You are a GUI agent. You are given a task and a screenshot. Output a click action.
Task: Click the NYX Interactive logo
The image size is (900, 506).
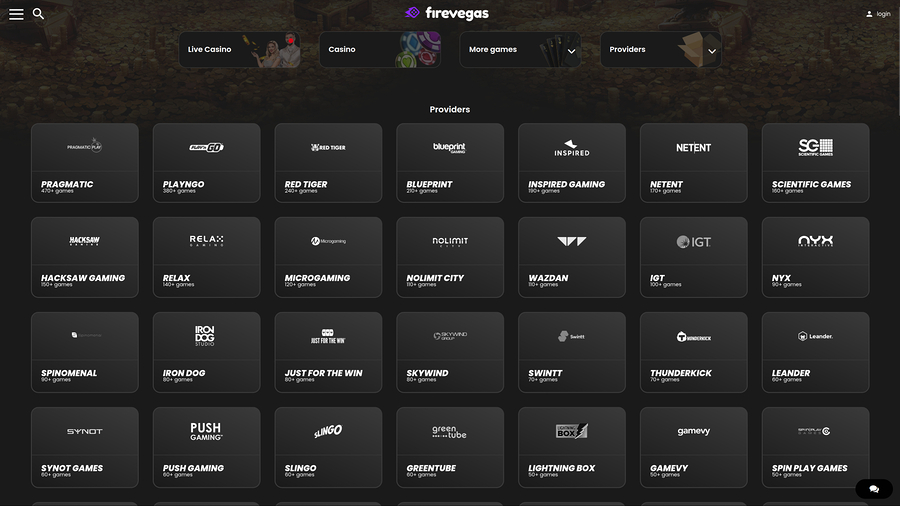[815, 241]
